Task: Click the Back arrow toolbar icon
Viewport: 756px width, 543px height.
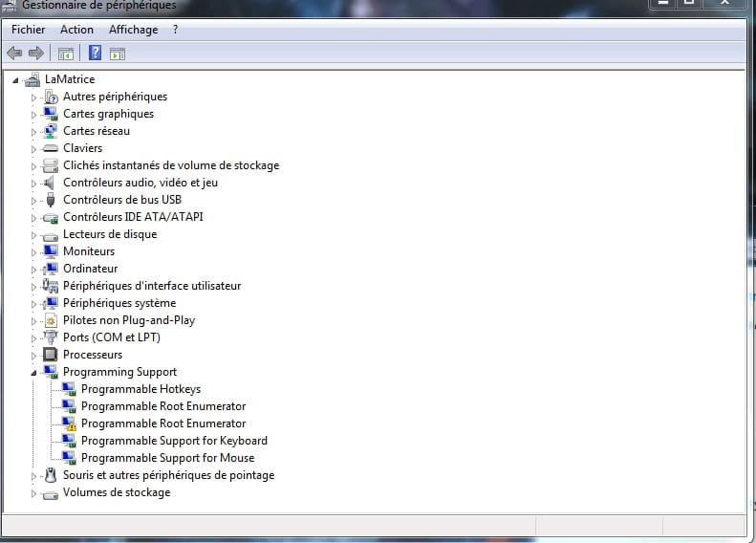Action: 14,53
